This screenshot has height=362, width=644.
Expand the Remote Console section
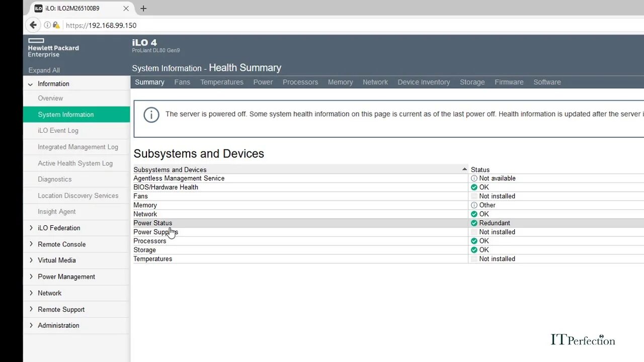31,244
